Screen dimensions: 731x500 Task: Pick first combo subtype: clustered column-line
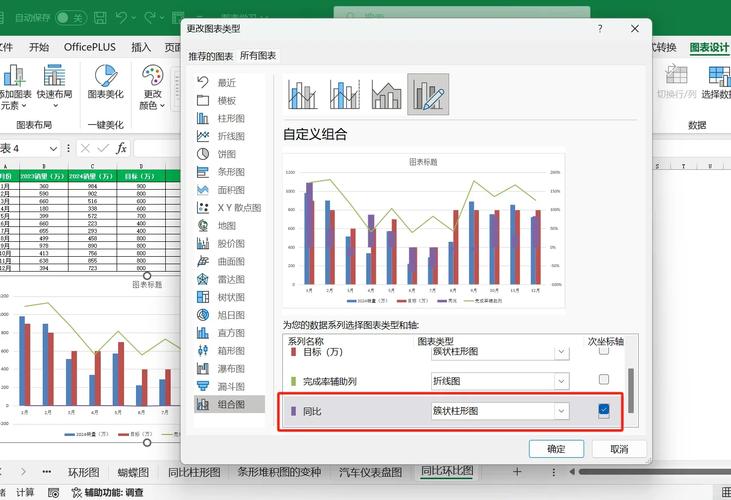pyautogui.click(x=303, y=94)
